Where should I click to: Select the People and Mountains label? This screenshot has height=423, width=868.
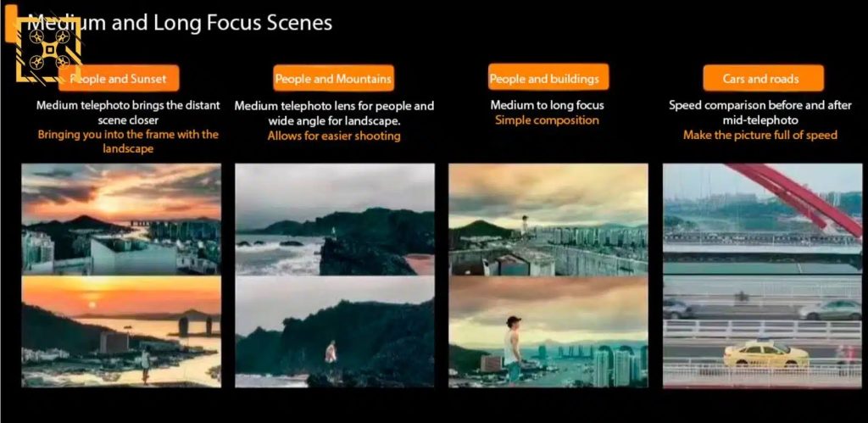coord(333,78)
